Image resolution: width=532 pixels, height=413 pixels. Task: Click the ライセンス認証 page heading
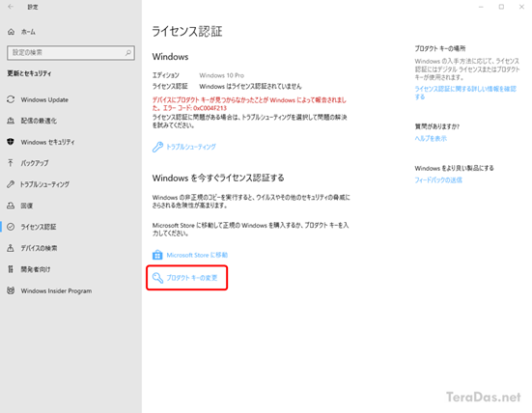(x=187, y=31)
